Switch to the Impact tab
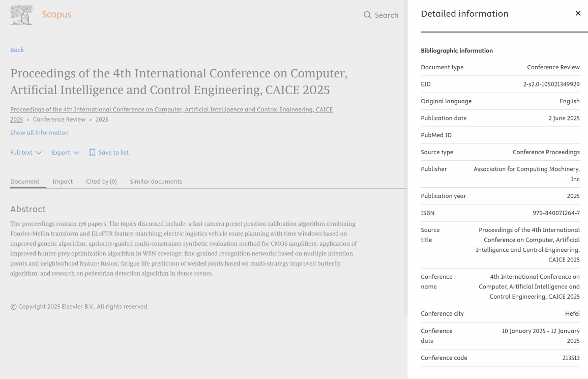 63,182
